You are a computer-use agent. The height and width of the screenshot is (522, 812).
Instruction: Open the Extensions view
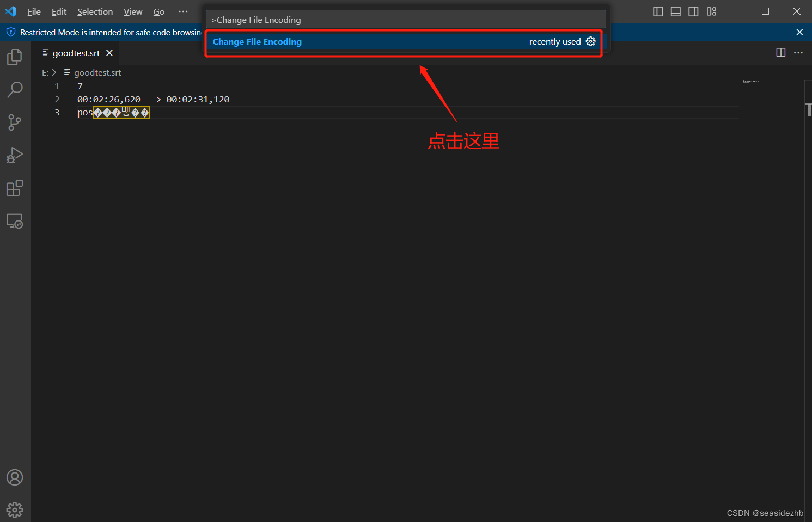[x=15, y=188]
